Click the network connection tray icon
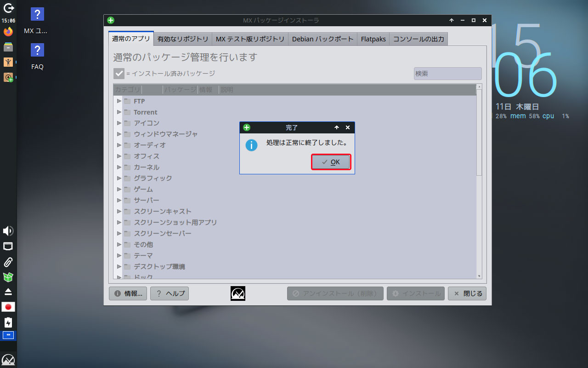Viewport: 588px width, 368px height. 8,246
